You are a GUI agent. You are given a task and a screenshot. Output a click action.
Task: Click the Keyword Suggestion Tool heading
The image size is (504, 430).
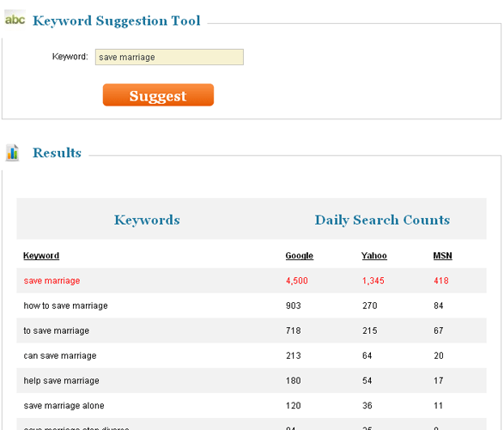[117, 21]
